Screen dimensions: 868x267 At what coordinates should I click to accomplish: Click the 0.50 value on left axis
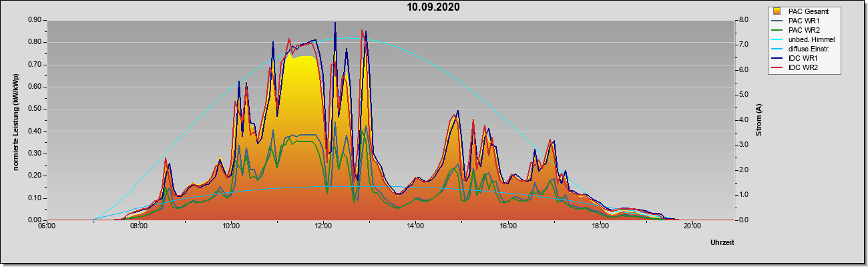pos(35,109)
